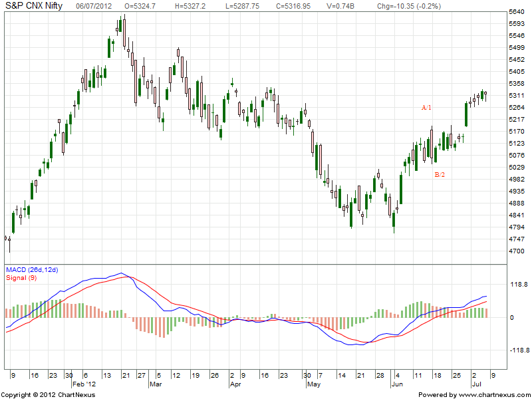Click the 11 date label on time axis
532x399 pixels.
point(418,376)
